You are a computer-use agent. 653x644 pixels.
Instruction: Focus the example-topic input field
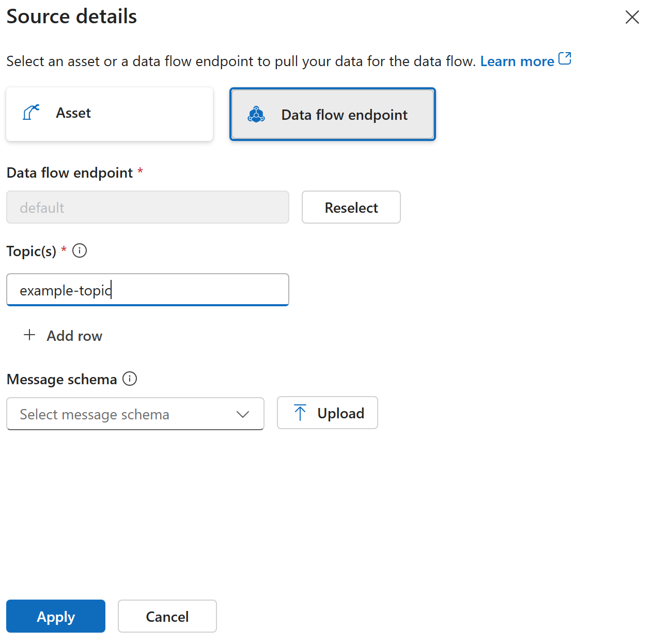pyautogui.click(x=148, y=290)
